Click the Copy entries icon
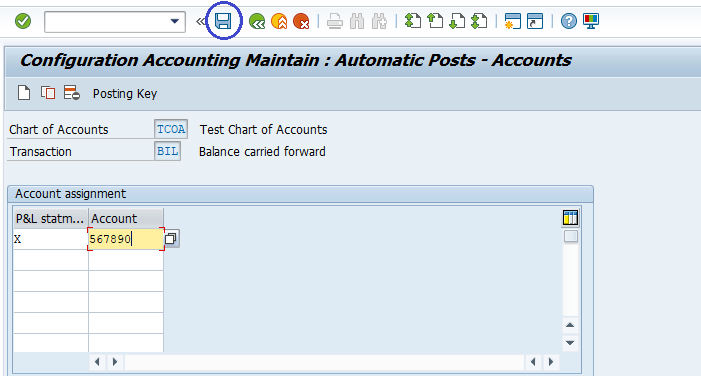 click(48, 93)
